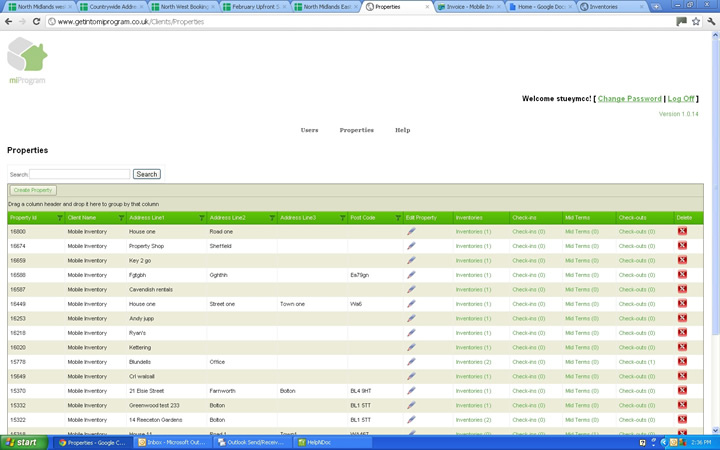Screen dimensions: 720x450
Task: Delete the 21 Elsie Street property
Action: tap(682, 391)
